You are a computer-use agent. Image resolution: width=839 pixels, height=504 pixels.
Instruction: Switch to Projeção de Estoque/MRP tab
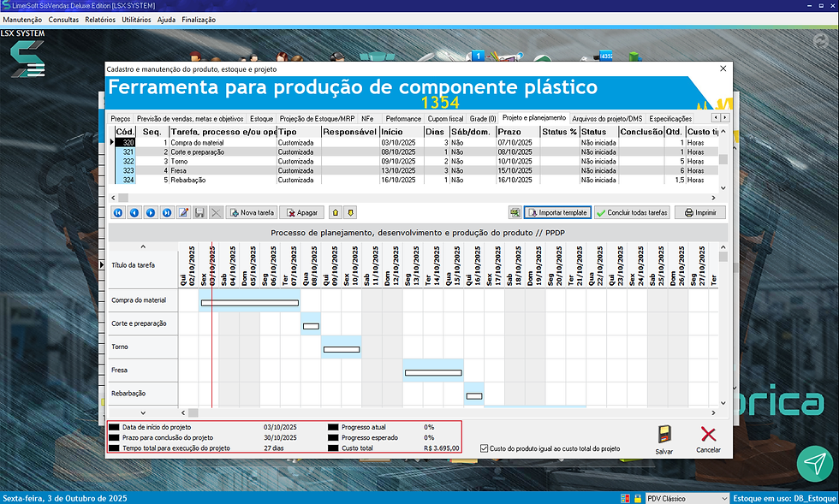tap(317, 119)
